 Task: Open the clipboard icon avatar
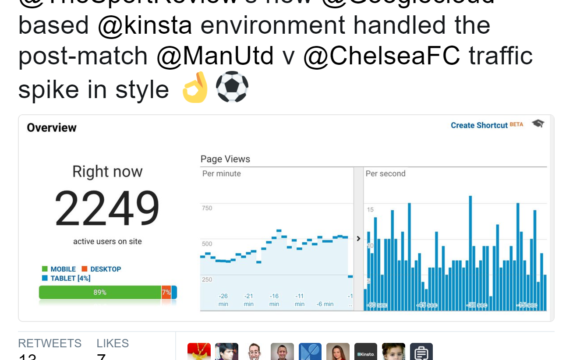click(x=421, y=351)
